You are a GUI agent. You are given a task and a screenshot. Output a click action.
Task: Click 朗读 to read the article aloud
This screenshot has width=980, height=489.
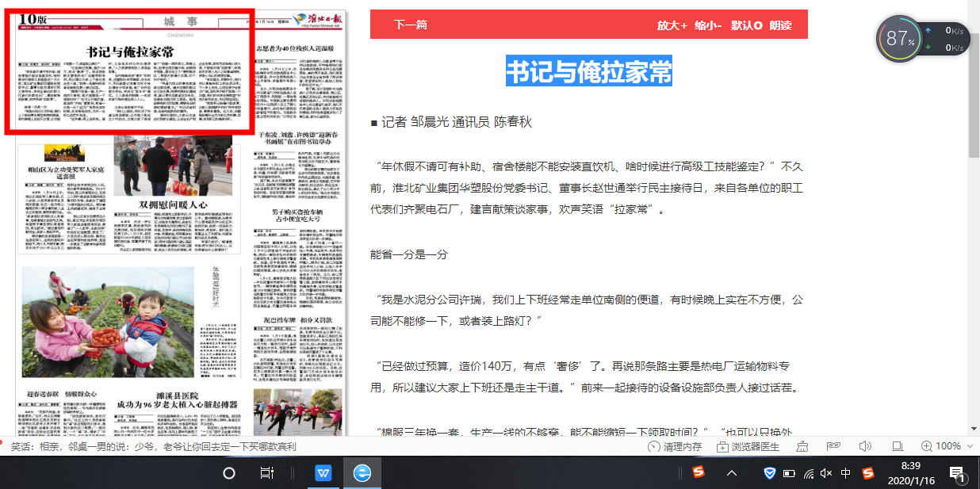point(780,25)
